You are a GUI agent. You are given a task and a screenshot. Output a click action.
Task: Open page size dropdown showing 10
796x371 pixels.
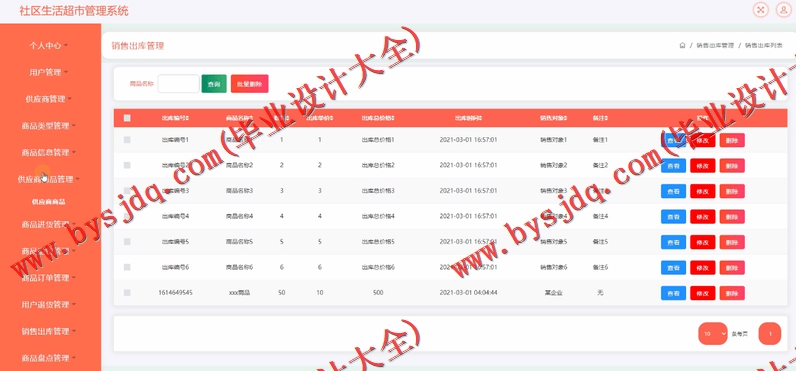(713, 333)
